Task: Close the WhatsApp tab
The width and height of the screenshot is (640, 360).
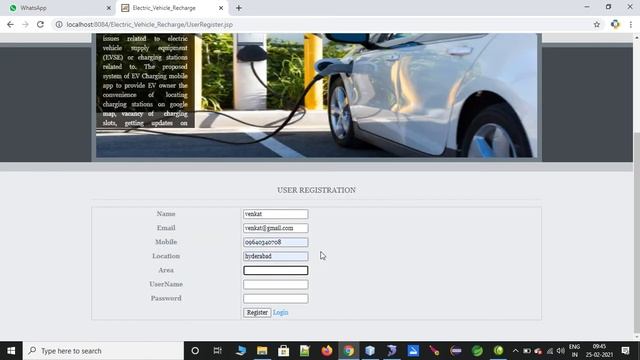Action: [x=109, y=8]
